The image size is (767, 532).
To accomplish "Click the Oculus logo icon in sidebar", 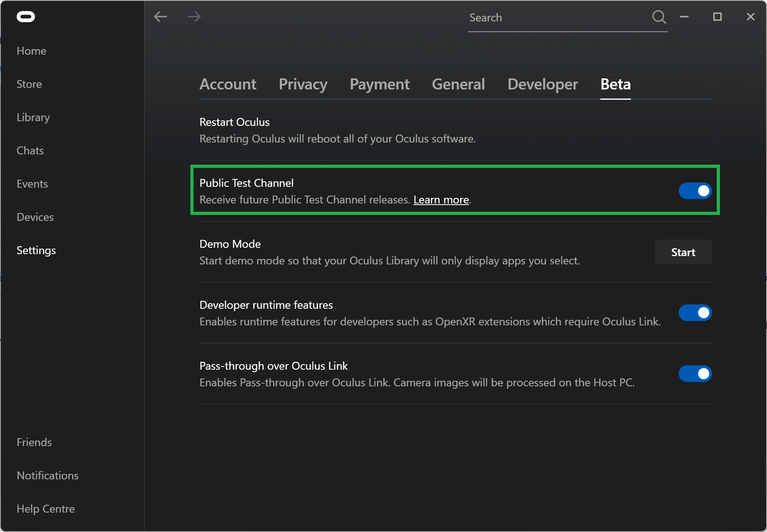I will pyautogui.click(x=26, y=16).
